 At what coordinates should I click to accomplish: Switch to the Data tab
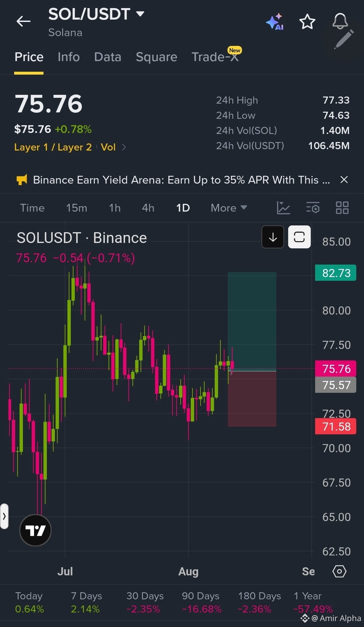pos(108,57)
